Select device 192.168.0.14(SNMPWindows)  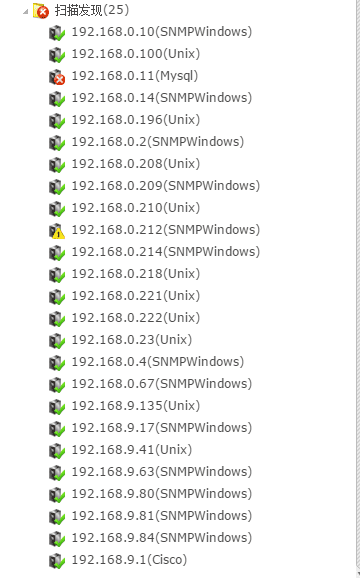[x=162, y=98]
